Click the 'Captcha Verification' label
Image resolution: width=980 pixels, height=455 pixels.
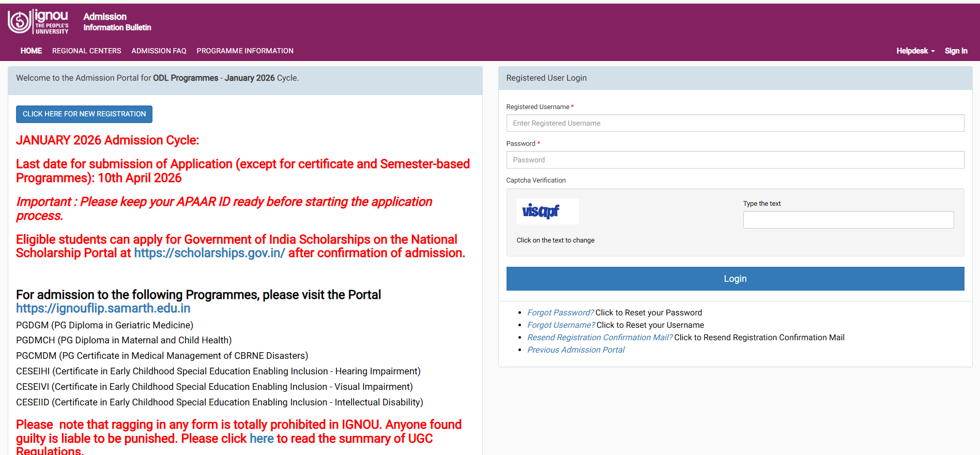536,180
